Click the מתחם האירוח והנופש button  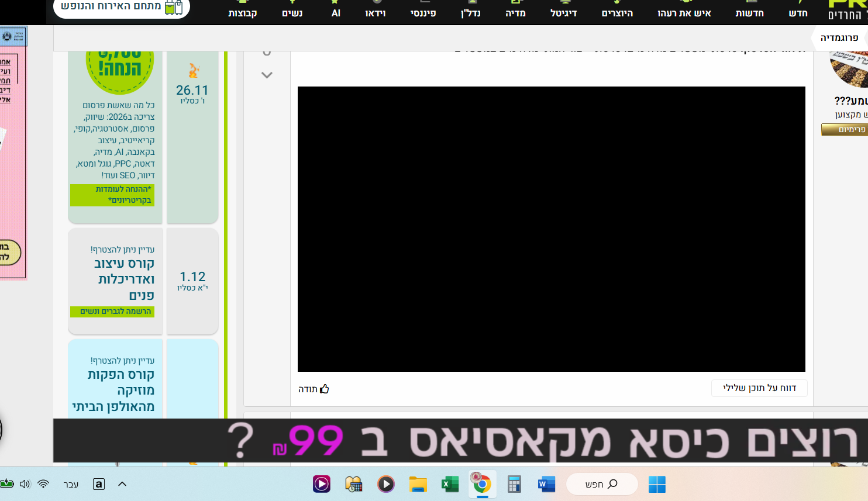(x=122, y=7)
